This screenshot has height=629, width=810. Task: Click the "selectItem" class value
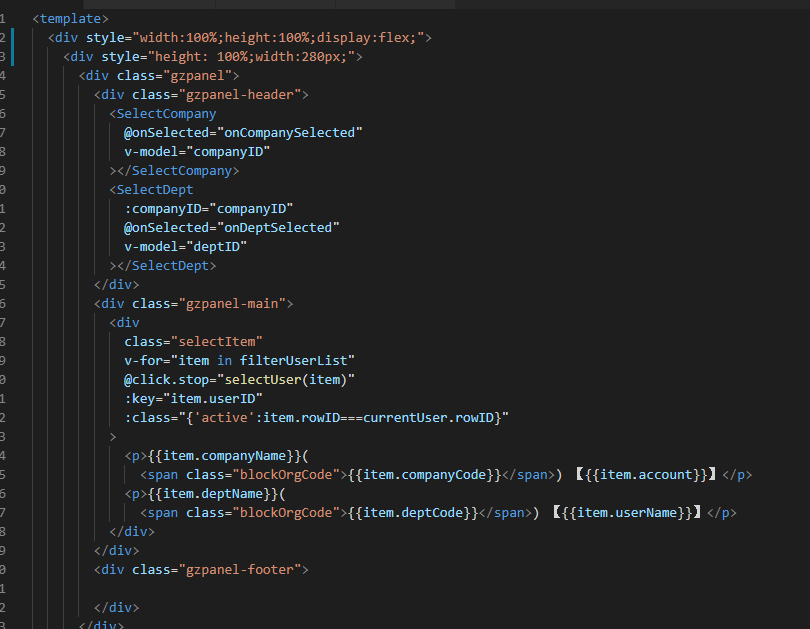[216, 342]
